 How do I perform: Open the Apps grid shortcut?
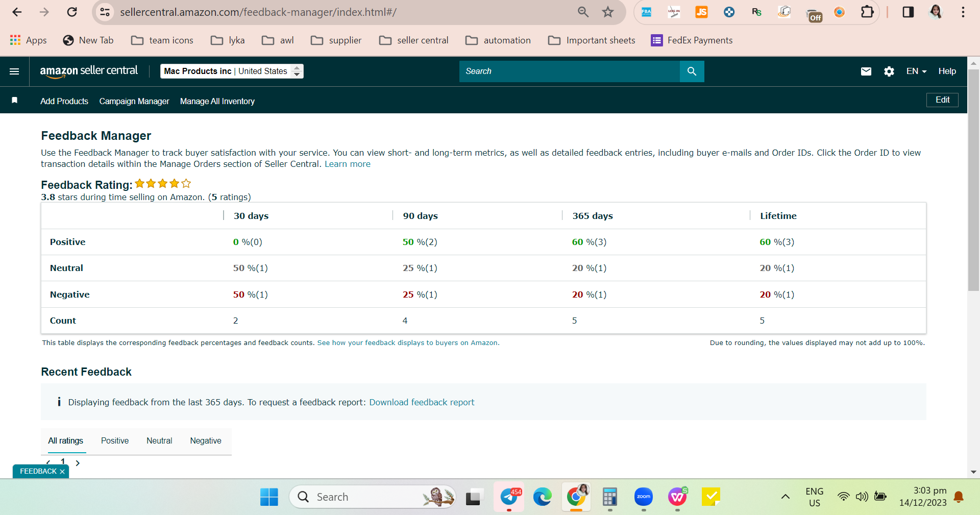coord(29,40)
